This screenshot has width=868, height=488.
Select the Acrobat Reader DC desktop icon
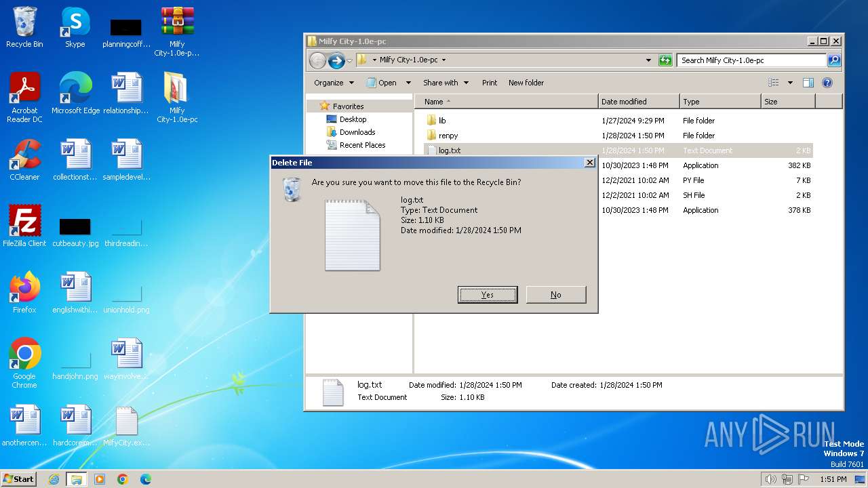[x=24, y=98]
